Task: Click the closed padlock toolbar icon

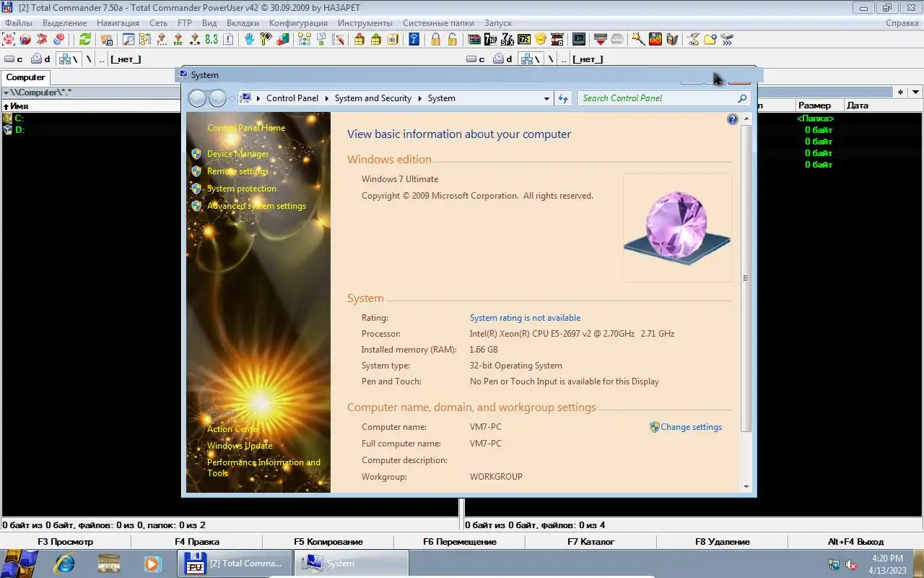Action: pyautogui.click(x=435, y=39)
